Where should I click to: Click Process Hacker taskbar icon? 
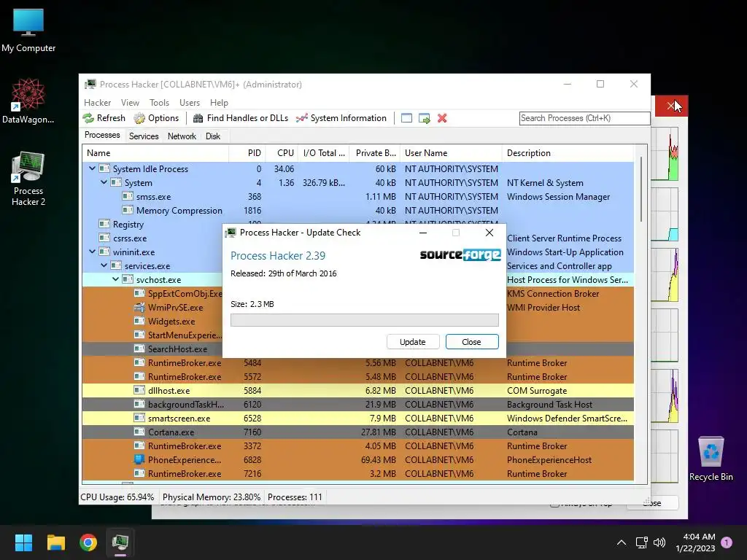(x=120, y=542)
